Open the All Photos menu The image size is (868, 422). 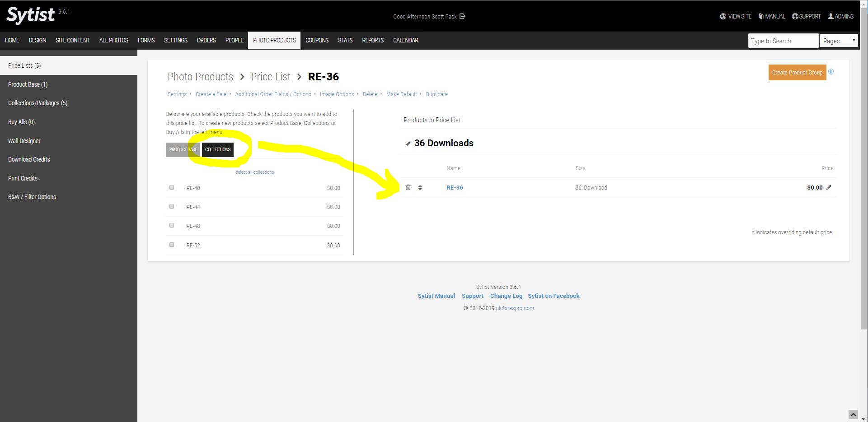(x=114, y=40)
